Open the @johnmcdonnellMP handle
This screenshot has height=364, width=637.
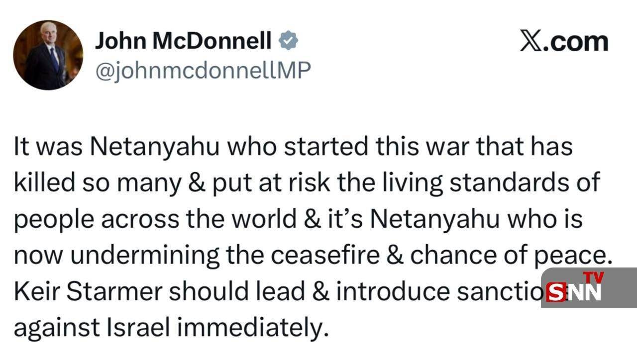(x=203, y=70)
